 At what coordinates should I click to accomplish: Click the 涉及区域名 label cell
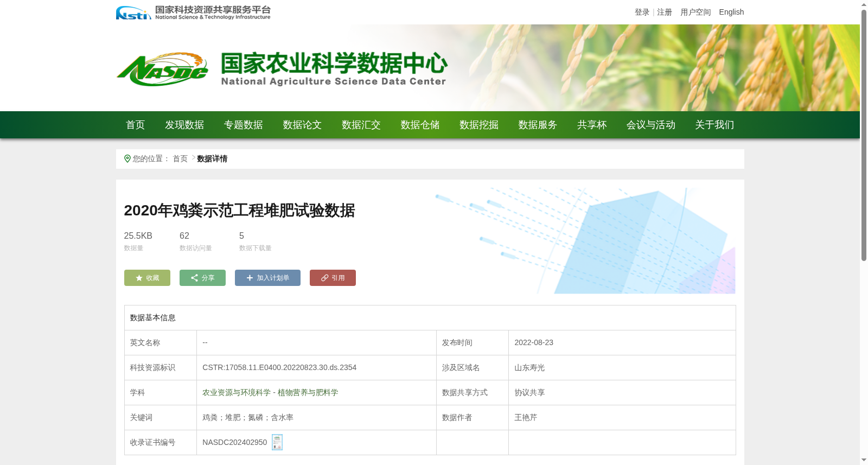pos(473,367)
